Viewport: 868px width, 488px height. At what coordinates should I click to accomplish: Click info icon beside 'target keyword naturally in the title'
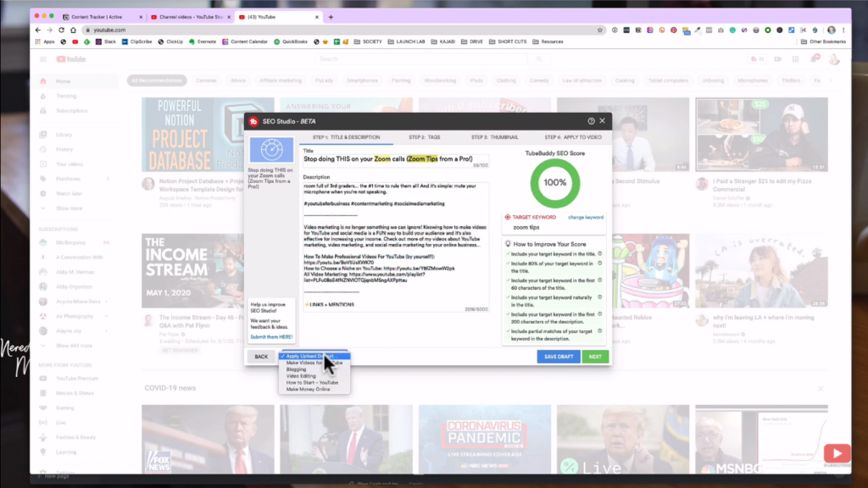600,297
